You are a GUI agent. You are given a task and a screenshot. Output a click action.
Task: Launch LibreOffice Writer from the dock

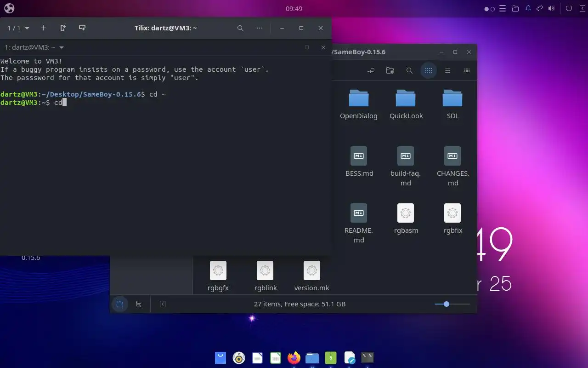[257, 357]
